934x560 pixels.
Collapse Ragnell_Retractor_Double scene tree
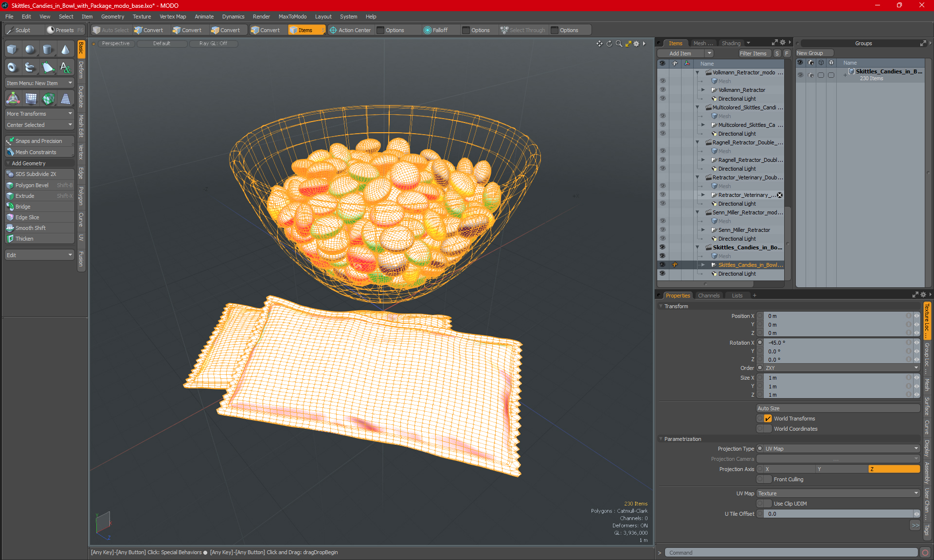click(x=697, y=142)
